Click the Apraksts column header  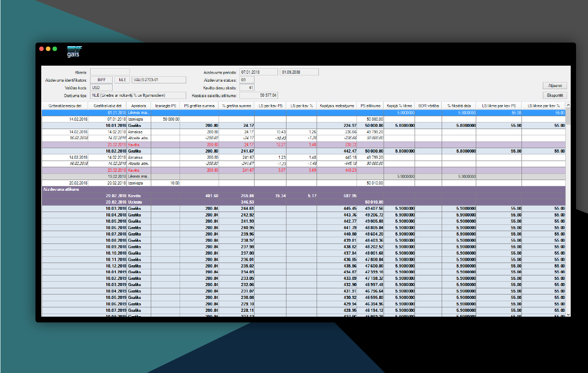[139, 106]
